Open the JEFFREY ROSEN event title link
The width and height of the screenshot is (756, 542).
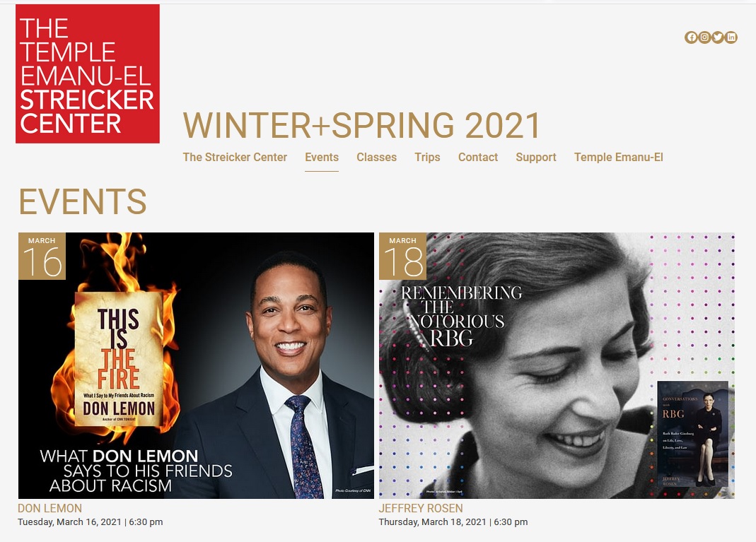coord(420,508)
